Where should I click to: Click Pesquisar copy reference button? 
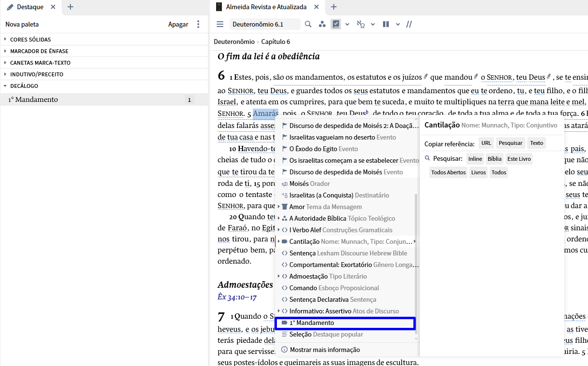tap(510, 143)
